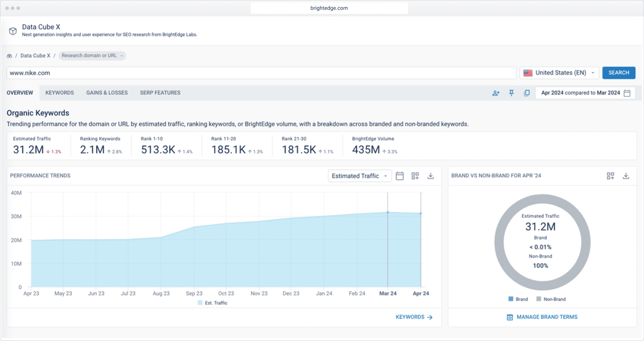Pin this report with the pin icon

coord(511,93)
